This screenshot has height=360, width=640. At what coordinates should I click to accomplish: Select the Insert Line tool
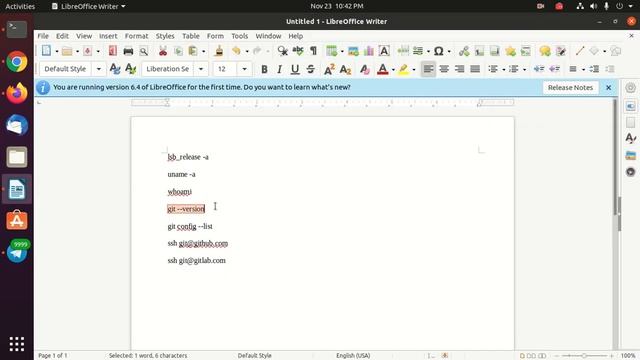click(x=580, y=51)
